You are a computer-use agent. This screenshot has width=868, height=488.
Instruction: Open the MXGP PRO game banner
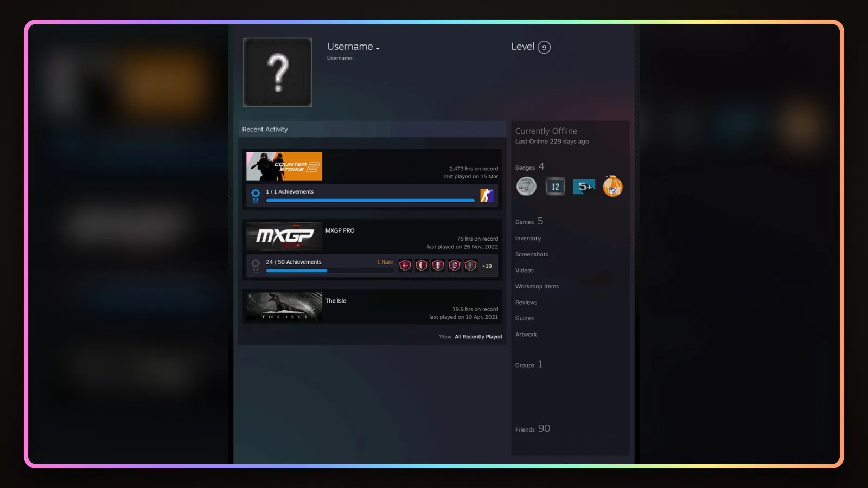(284, 236)
